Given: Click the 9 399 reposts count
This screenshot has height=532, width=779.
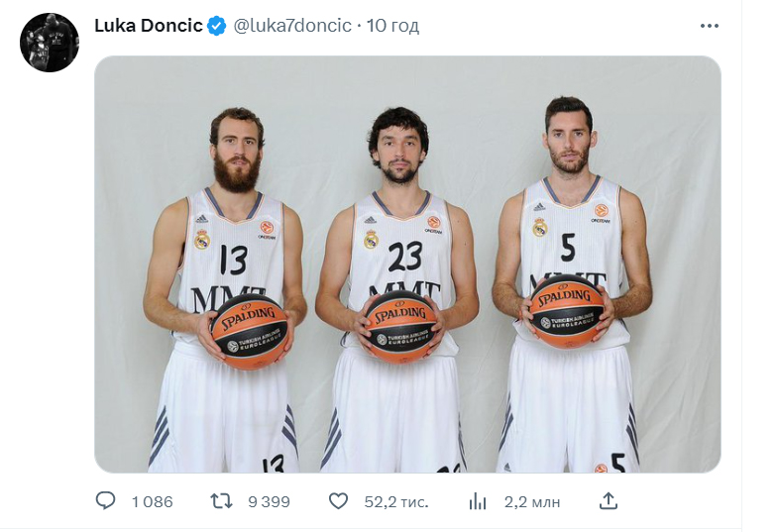Looking at the screenshot, I should [x=269, y=501].
